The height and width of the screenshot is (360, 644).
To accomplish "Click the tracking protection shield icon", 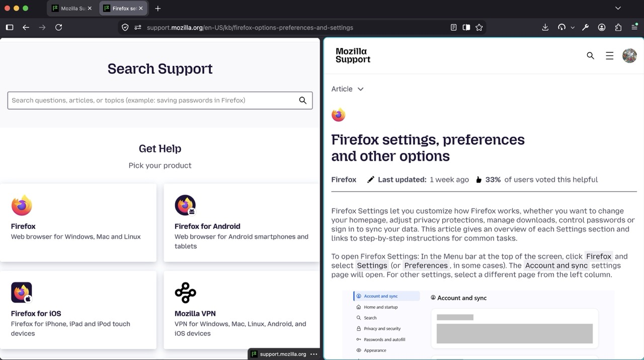I will coord(125,28).
